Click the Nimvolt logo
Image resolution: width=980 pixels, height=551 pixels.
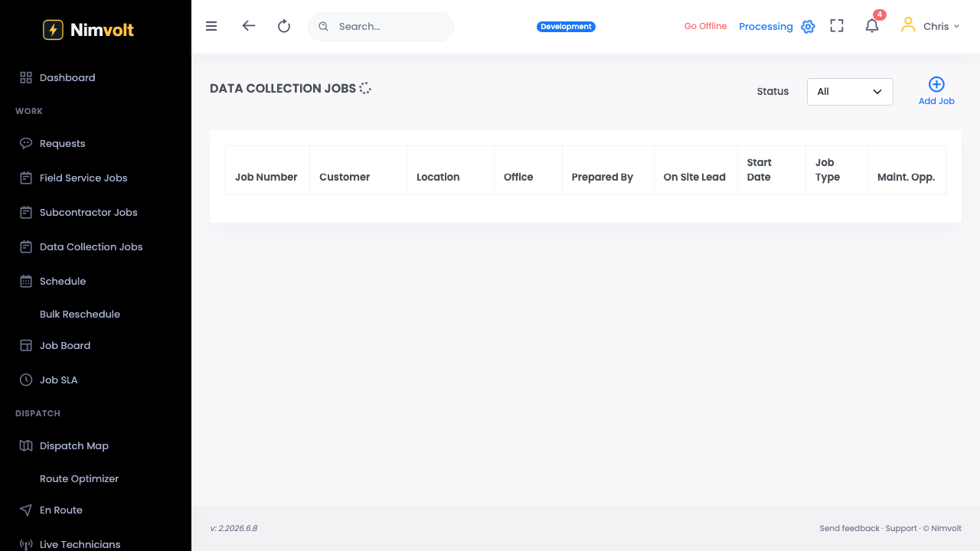pyautogui.click(x=88, y=30)
